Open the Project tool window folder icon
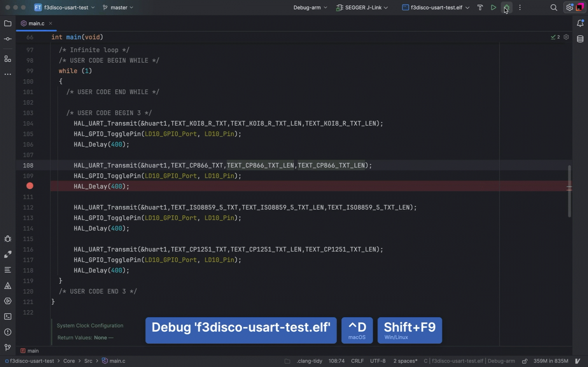The height and width of the screenshot is (367, 588). [x=8, y=23]
